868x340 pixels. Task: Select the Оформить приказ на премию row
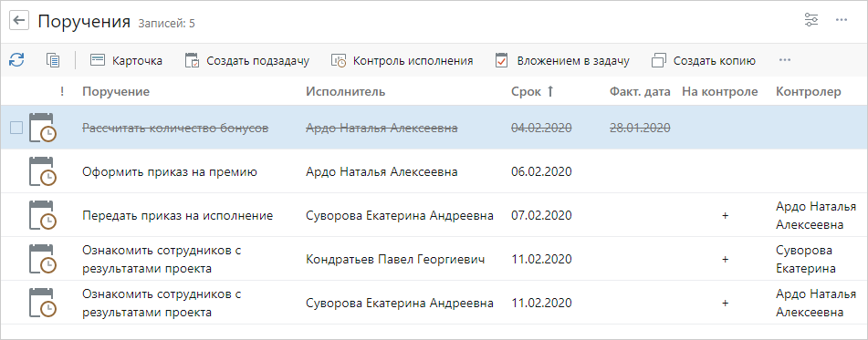434,171
